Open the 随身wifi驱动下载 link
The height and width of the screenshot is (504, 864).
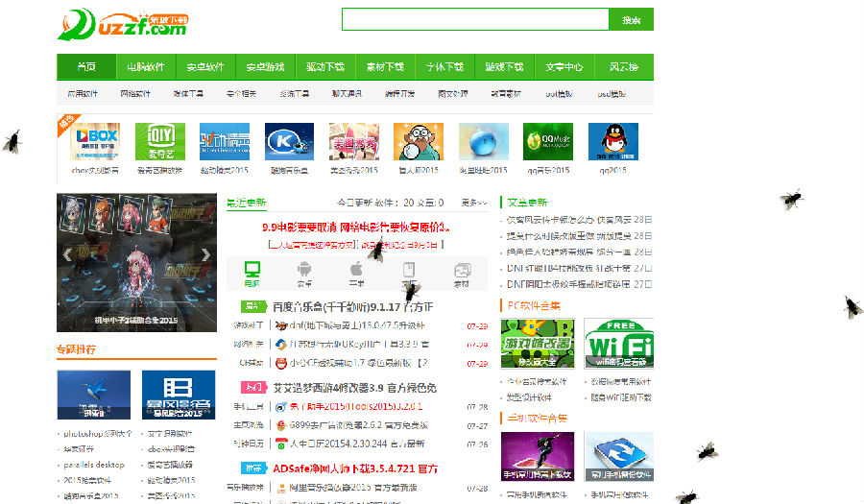(621, 397)
